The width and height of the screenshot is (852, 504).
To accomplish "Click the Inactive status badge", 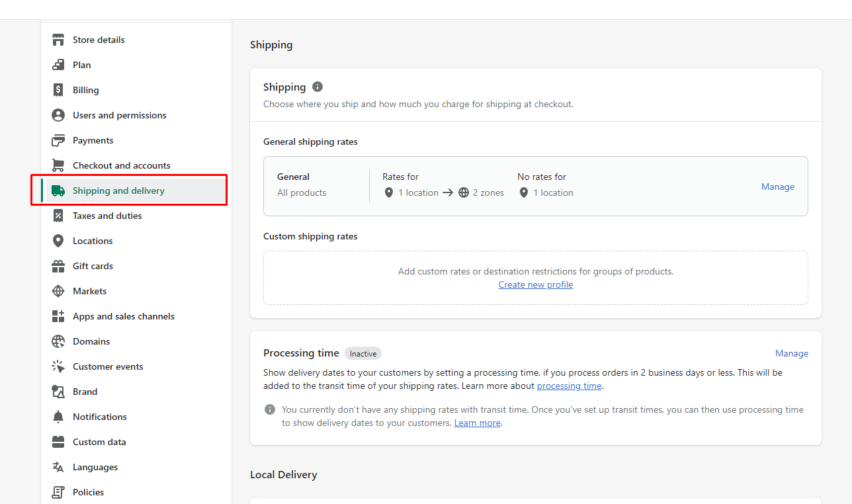I will click(363, 354).
